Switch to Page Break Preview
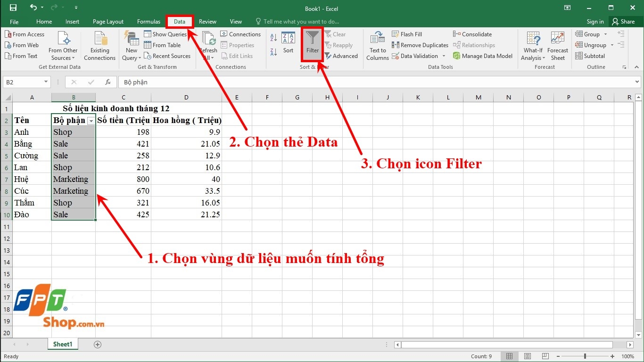Image resolution: width=644 pixels, height=362 pixels. [x=545, y=356]
